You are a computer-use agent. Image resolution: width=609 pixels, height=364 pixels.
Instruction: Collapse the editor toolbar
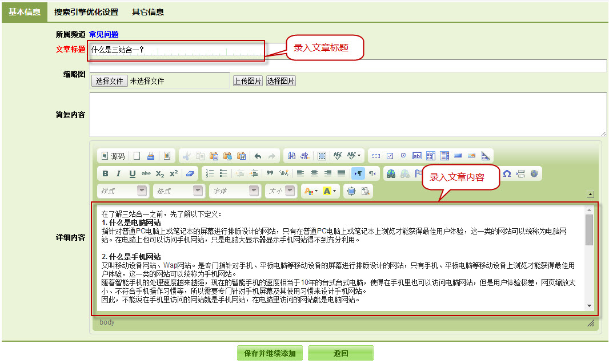tap(590, 195)
